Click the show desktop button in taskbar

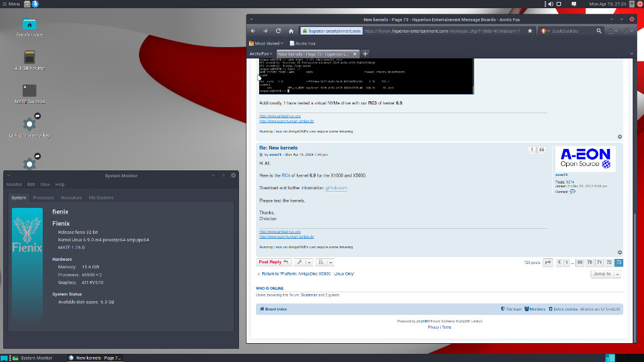(4, 358)
